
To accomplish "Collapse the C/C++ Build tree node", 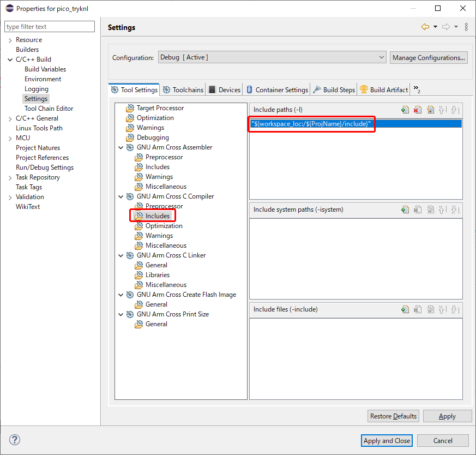I will click(x=10, y=59).
